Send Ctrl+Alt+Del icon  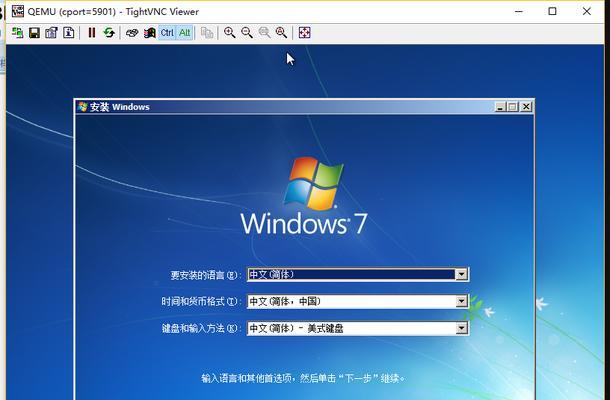coord(132,33)
